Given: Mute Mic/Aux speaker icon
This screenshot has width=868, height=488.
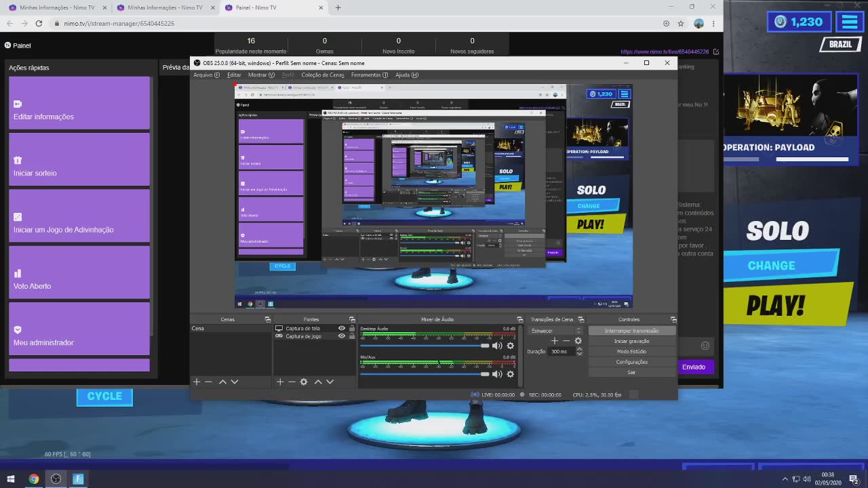Looking at the screenshot, I should click(497, 374).
